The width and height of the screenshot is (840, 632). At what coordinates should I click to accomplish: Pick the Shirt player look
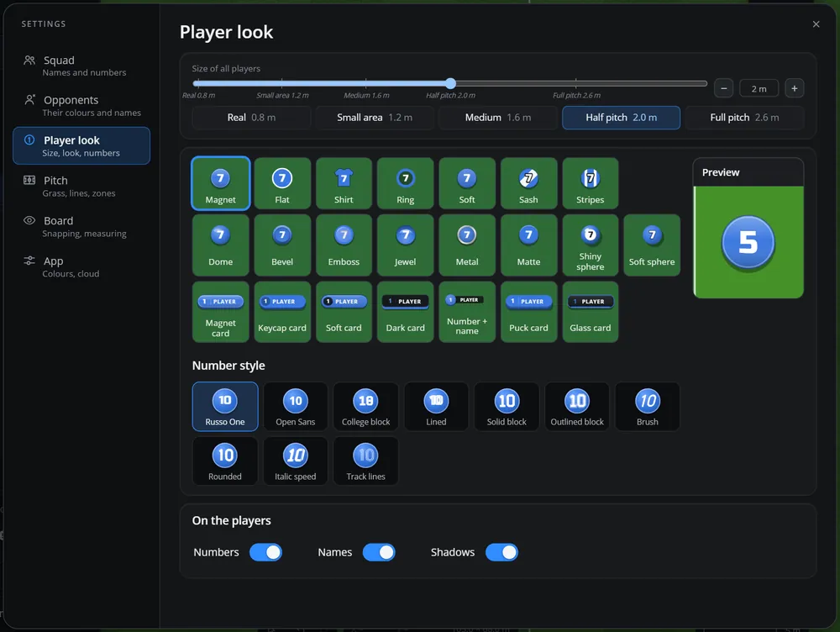pyautogui.click(x=344, y=182)
